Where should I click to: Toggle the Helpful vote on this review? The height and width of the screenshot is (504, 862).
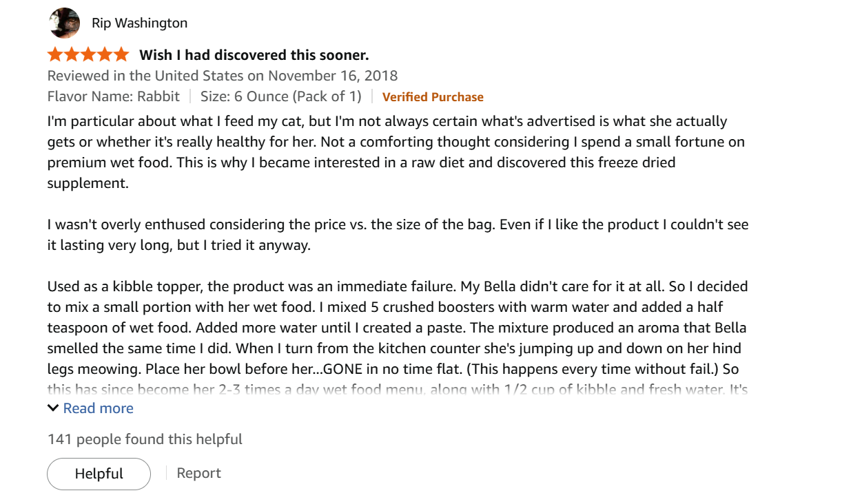point(99,474)
